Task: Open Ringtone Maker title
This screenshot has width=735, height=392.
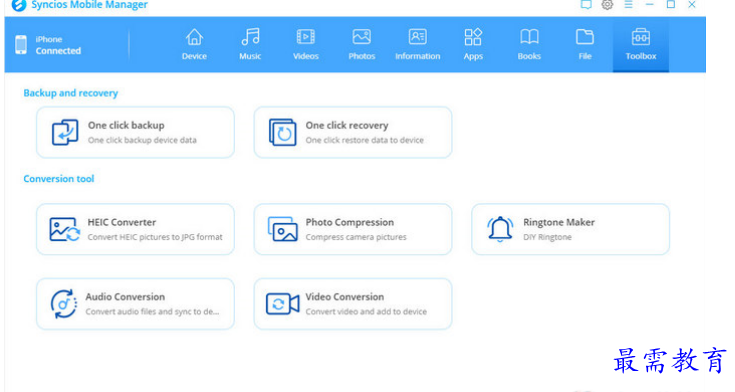Action: (559, 222)
